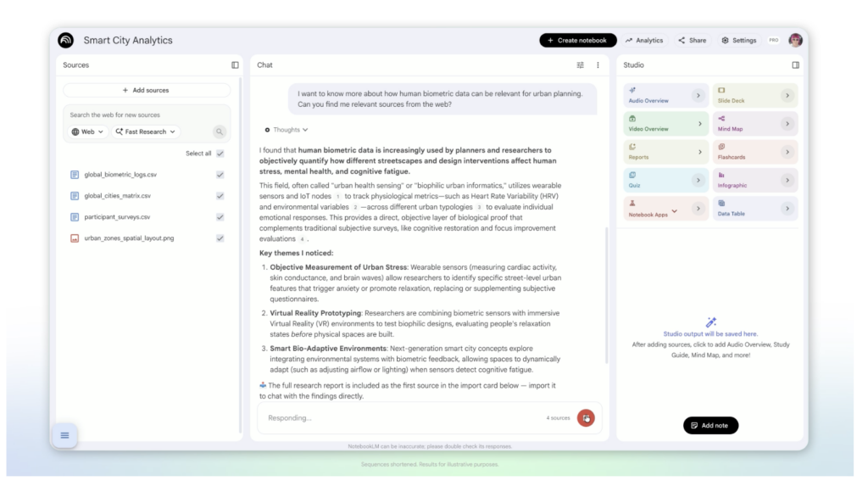Open the Notebook Apps dropdown chevron
The width and height of the screenshot is (868, 481).
[x=674, y=211]
